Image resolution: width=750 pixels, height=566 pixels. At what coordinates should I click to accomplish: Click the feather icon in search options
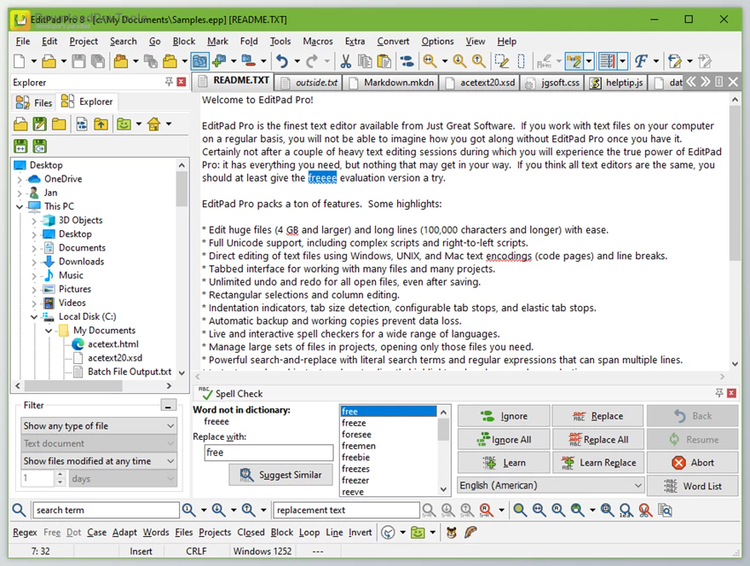pyautogui.click(x=471, y=533)
